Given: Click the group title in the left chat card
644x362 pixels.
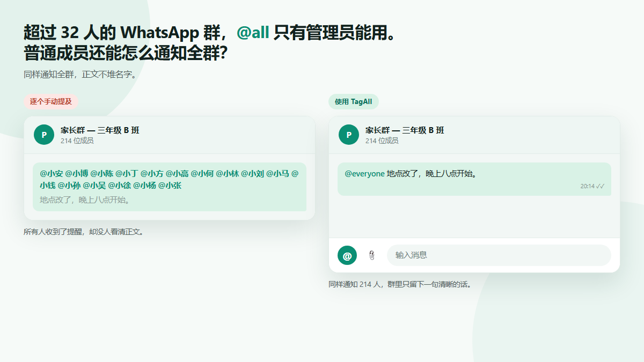Looking at the screenshot, I should point(100,130).
